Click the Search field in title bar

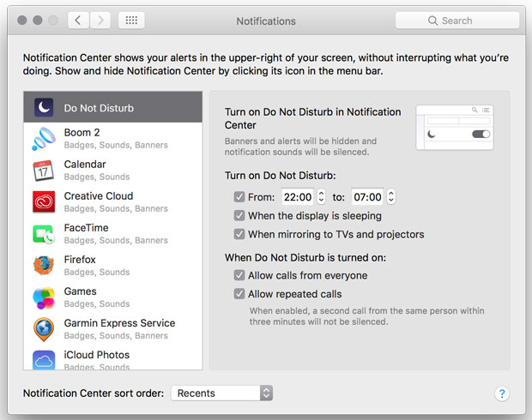pyautogui.click(x=457, y=21)
